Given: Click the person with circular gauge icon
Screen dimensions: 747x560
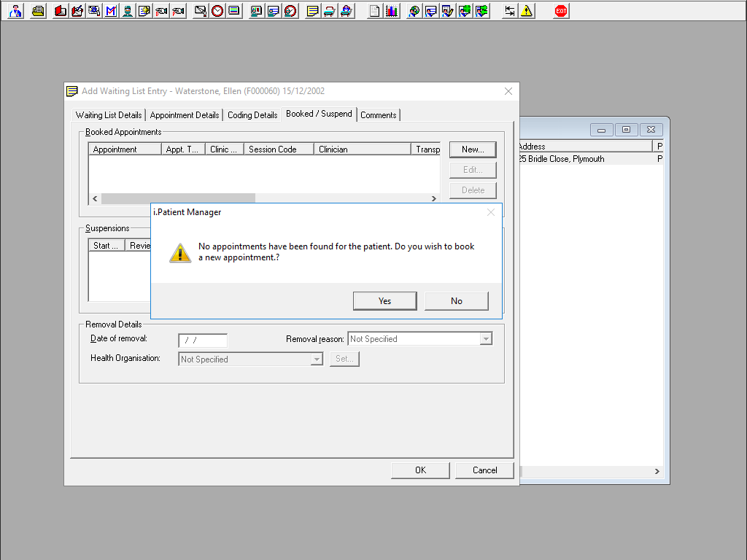Looking at the screenshot, I should (290, 10).
